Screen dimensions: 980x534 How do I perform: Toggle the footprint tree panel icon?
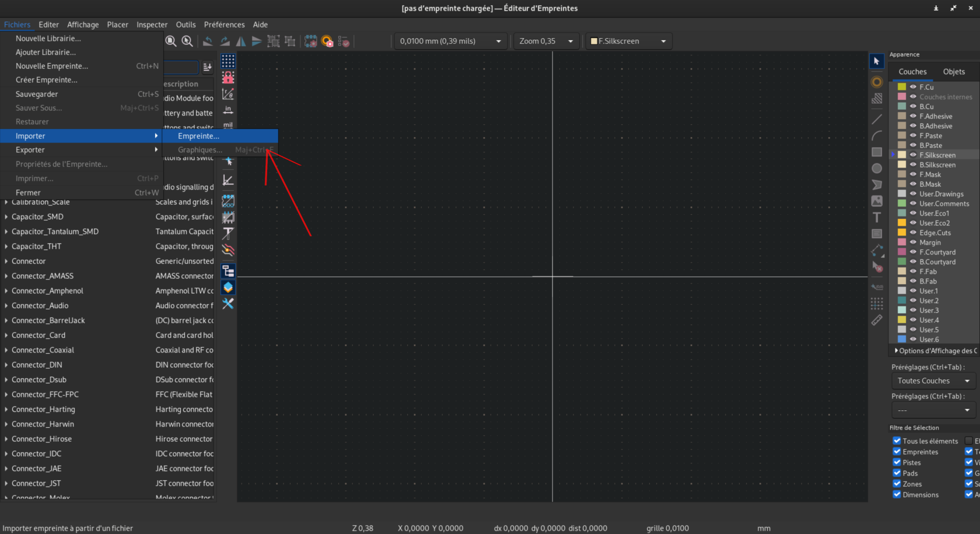[228, 271]
